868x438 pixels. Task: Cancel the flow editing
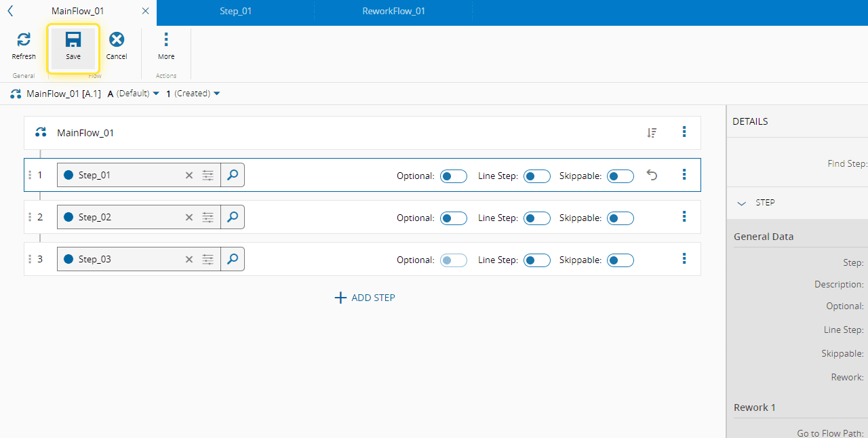117,41
